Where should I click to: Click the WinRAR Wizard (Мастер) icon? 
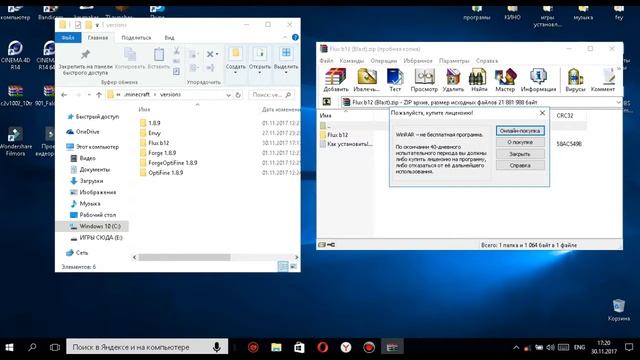point(505,80)
